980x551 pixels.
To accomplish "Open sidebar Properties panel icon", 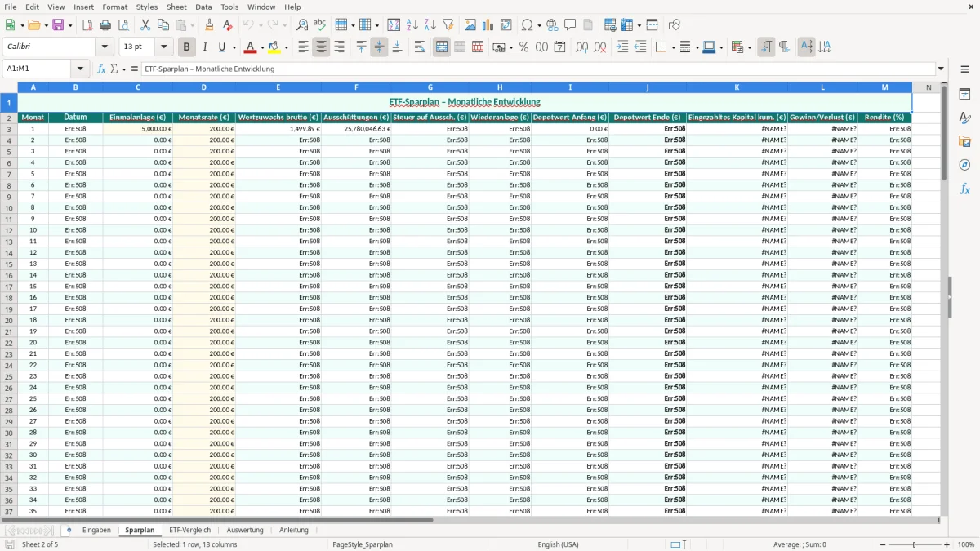I will [x=964, y=95].
